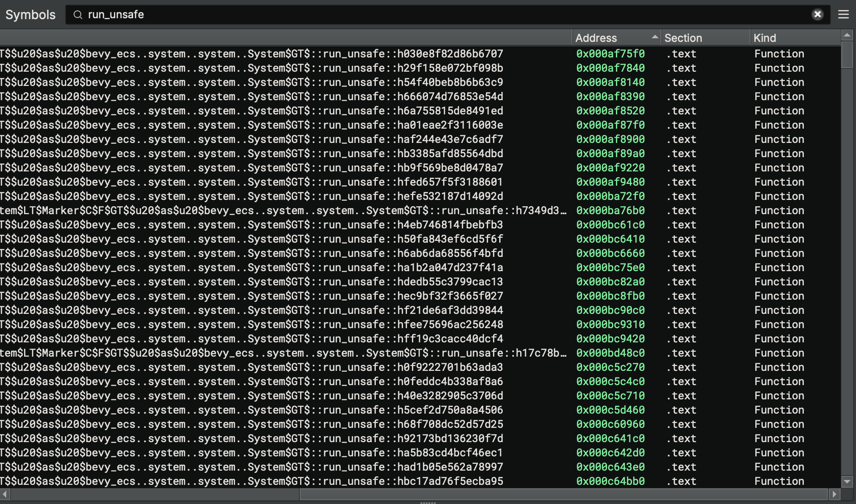Select address 0x000af75f0
The height and width of the screenshot is (504, 856).
point(610,54)
